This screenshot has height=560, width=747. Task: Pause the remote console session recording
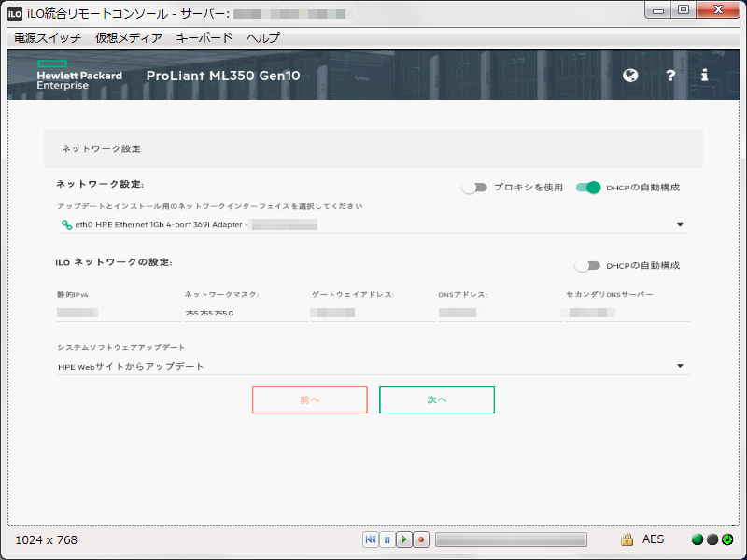click(x=387, y=539)
